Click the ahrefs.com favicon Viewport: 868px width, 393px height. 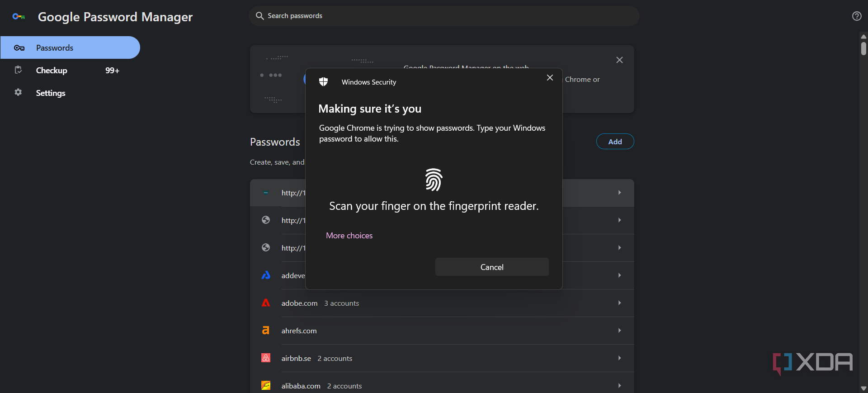pos(266,331)
